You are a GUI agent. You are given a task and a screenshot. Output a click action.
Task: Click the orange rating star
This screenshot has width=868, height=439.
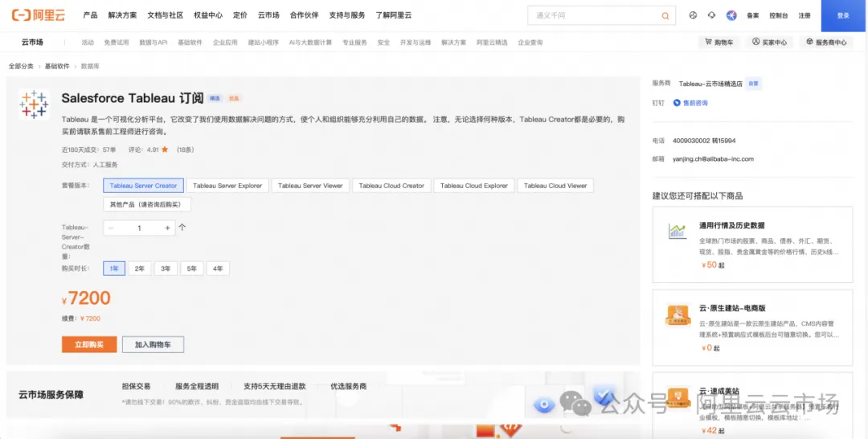(165, 150)
